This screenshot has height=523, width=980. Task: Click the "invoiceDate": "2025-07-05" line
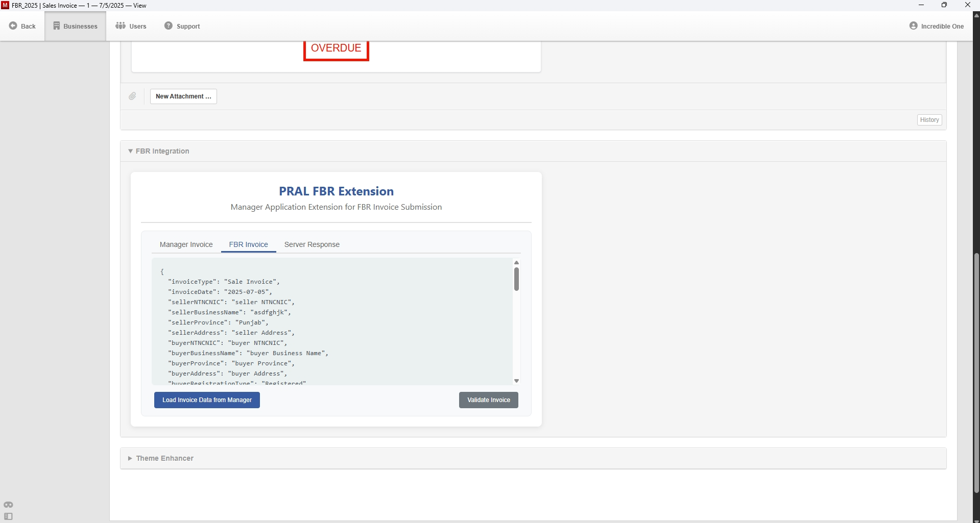coord(220,292)
